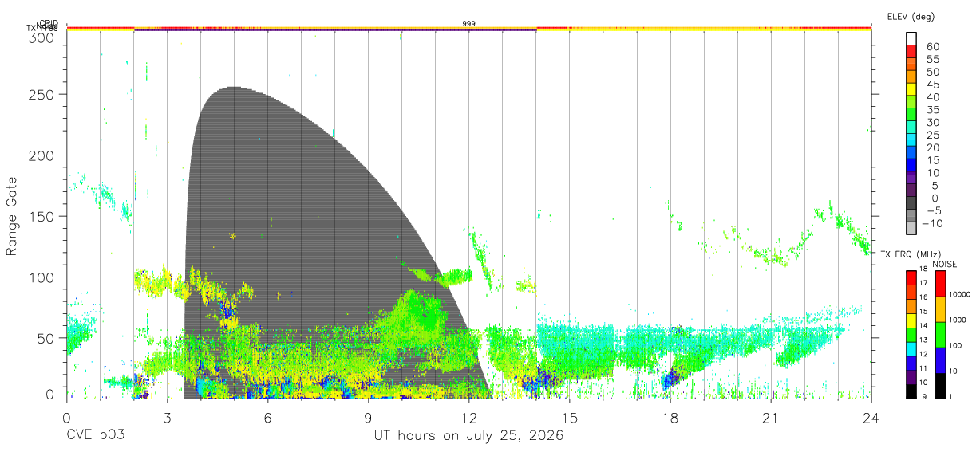Click the '200' Range Gate tick label
The height and width of the screenshot is (452, 980).
coord(42,155)
